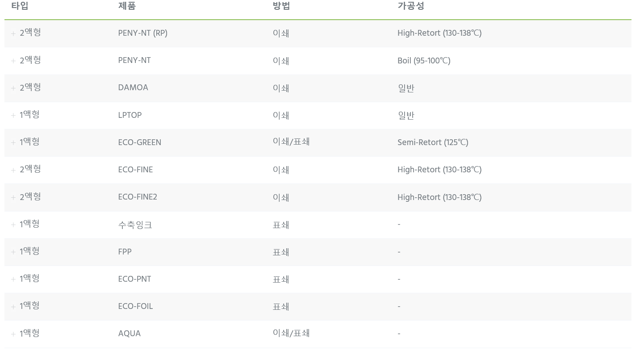Expand the PENY-NT Boil row plus icon
This screenshot has height=350, width=644.
[13, 61]
